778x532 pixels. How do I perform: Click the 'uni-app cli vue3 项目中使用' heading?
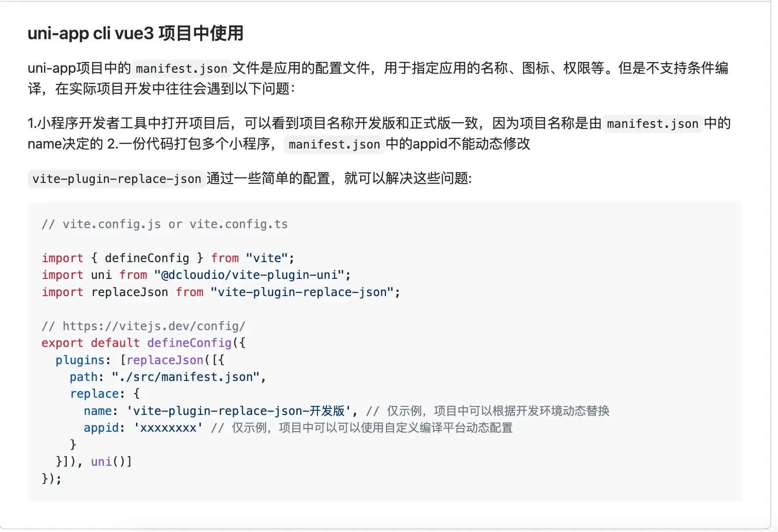click(136, 33)
